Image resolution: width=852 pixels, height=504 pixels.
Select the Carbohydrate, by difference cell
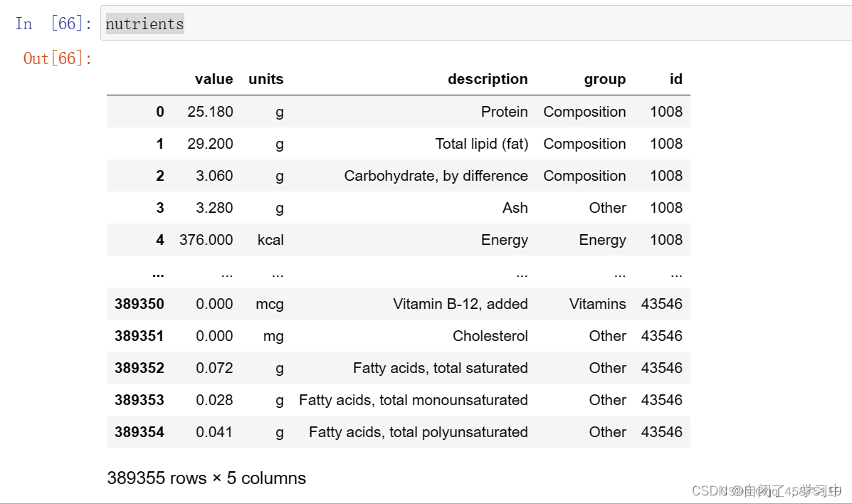pos(436,176)
